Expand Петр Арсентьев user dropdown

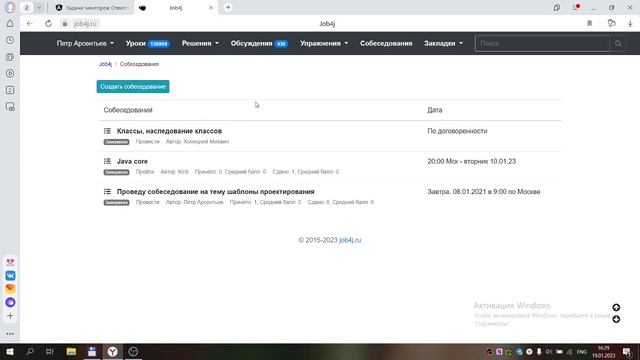point(85,43)
